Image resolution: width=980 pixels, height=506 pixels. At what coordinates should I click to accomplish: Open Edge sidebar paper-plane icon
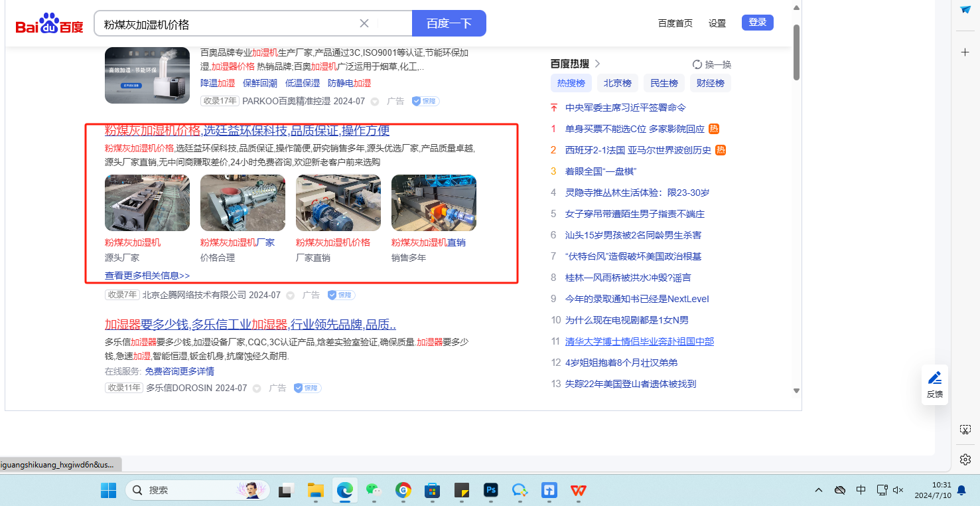(x=965, y=10)
